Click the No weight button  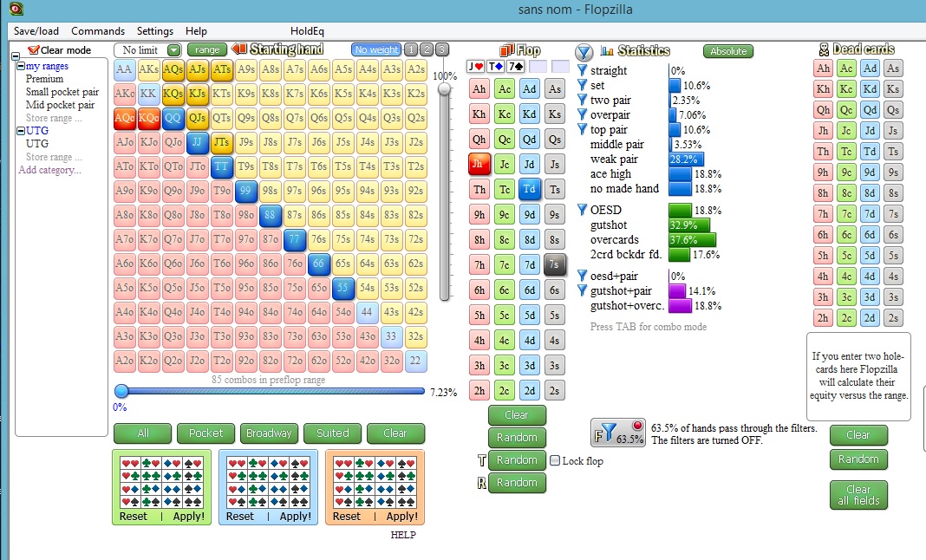pos(377,49)
